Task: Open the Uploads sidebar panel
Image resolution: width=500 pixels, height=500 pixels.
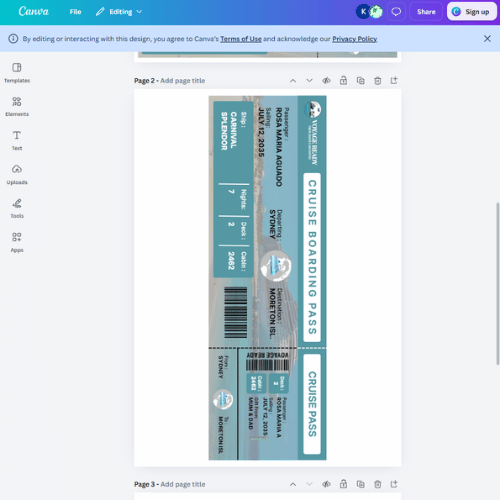Action: click(17, 174)
